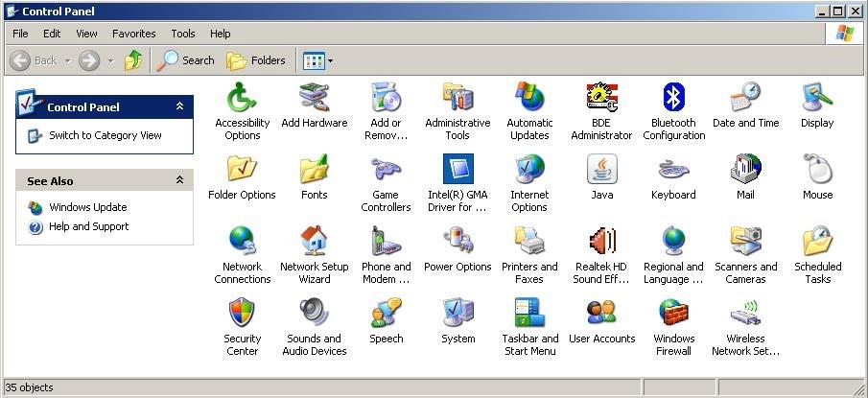Open Sounds and Audio Devices

click(314, 314)
